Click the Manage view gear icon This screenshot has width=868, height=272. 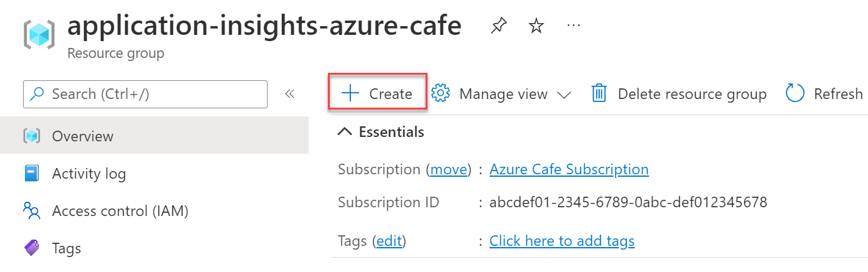441,94
